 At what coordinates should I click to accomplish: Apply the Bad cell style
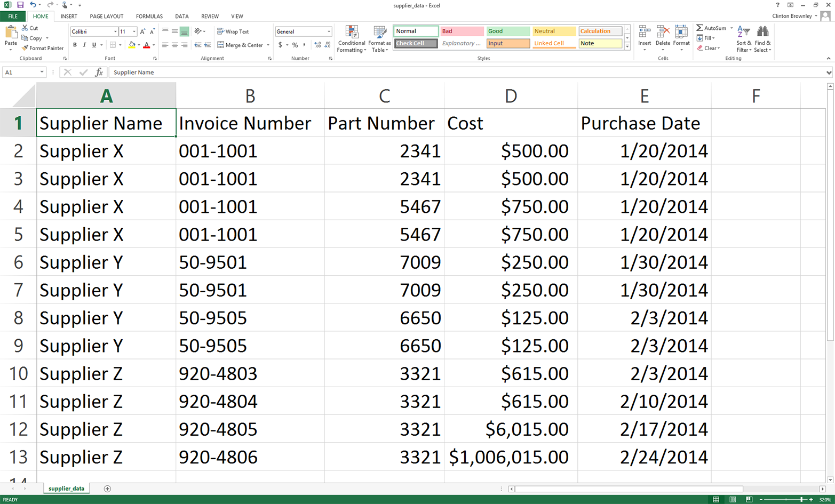point(461,31)
